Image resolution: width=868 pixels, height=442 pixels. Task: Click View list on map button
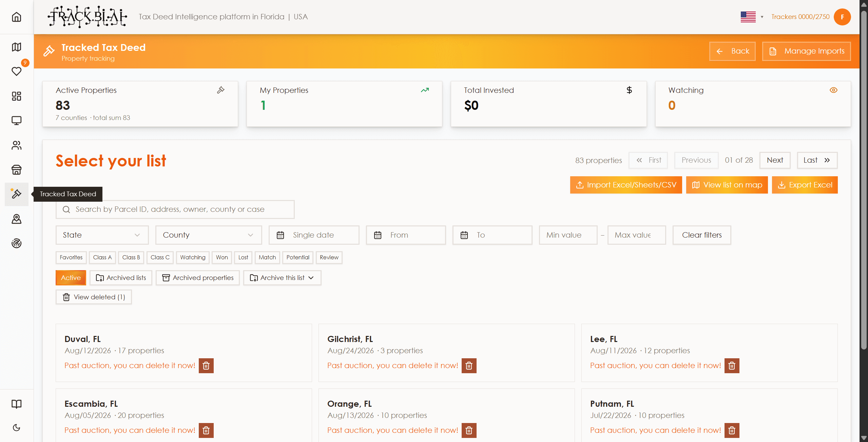pos(727,185)
